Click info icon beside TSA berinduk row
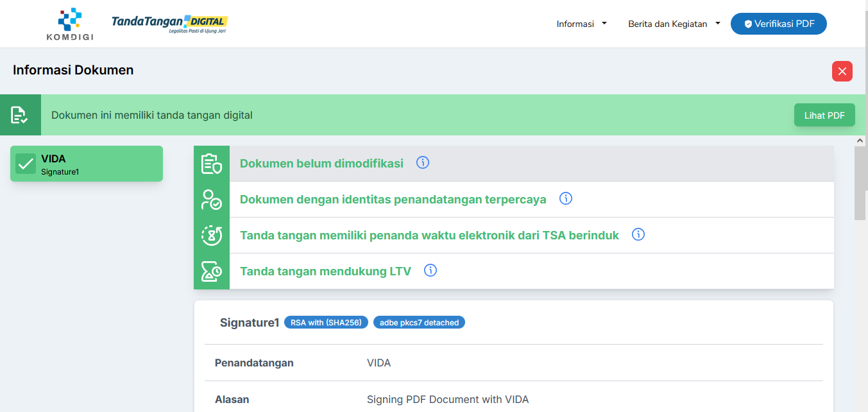Viewport: 868px width, 412px height. pos(638,234)
